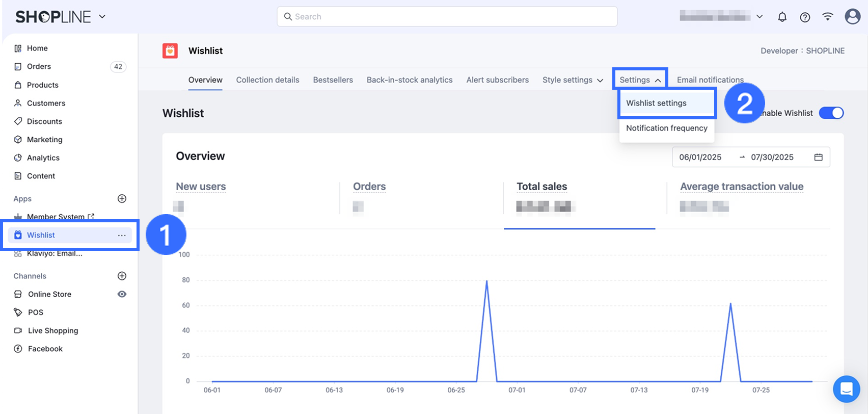Open Orders in the sidebar

39,66
